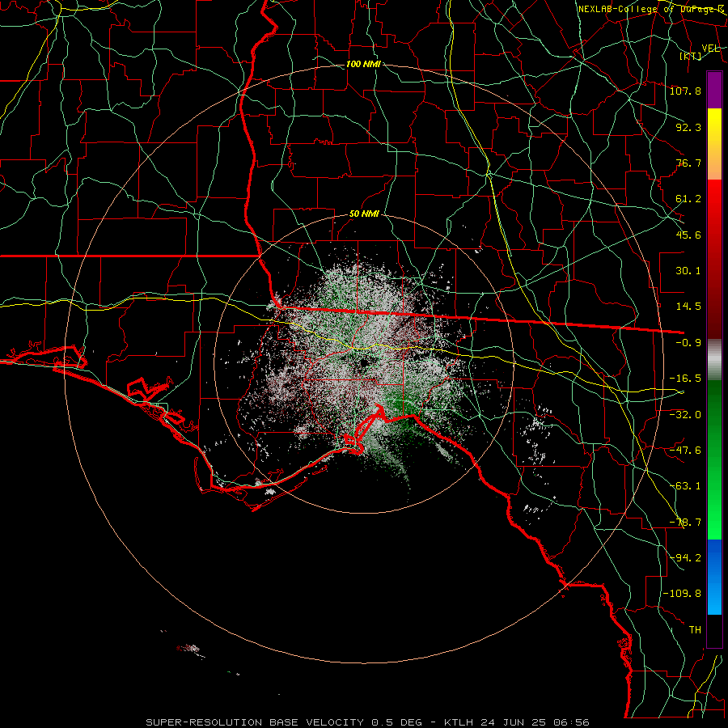Click the 107.8 velocity scale value
Viewport: 728px width, 728px height.
tap(685, 91)
